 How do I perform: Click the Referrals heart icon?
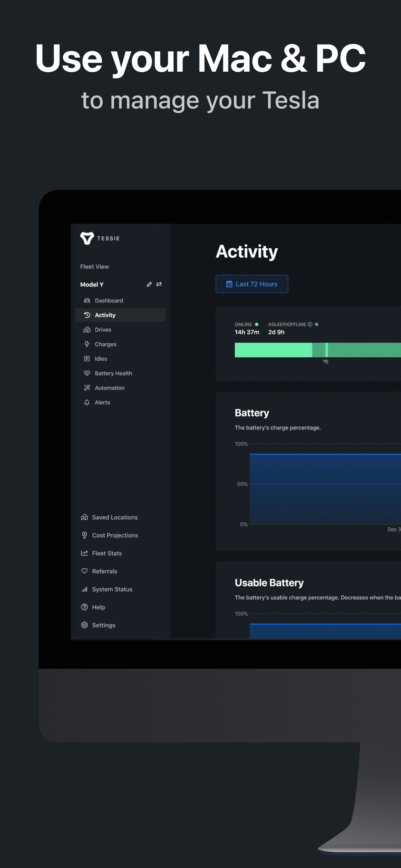(85, 571)
